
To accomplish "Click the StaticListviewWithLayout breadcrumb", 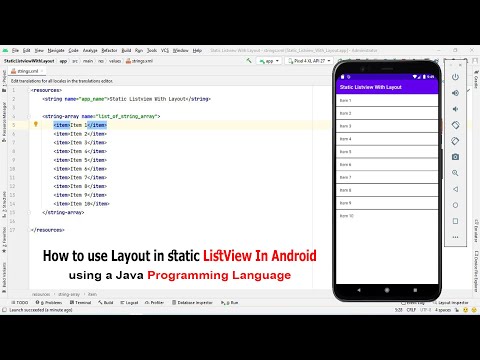I will click(29, 61).
